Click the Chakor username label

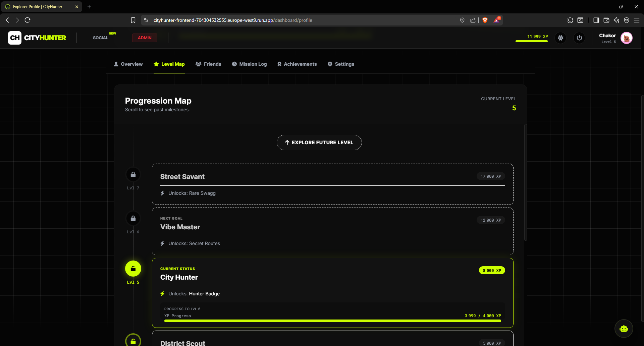pos(607,36)
